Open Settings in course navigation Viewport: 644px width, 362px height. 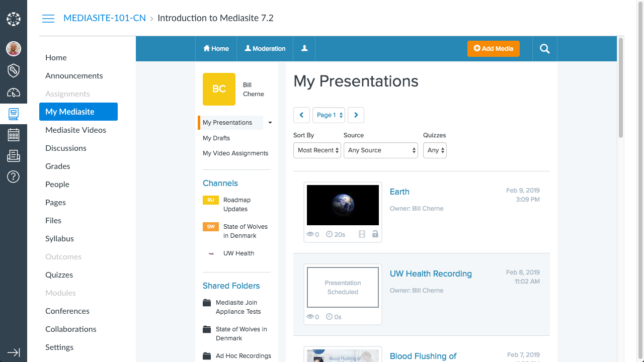point(59,347)
